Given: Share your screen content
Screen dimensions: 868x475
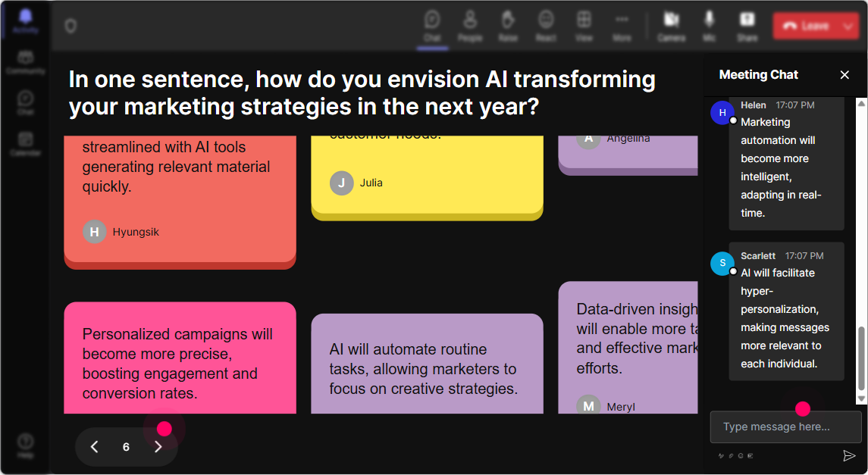Looking at the screenshot, I should (x=747, y=26).
